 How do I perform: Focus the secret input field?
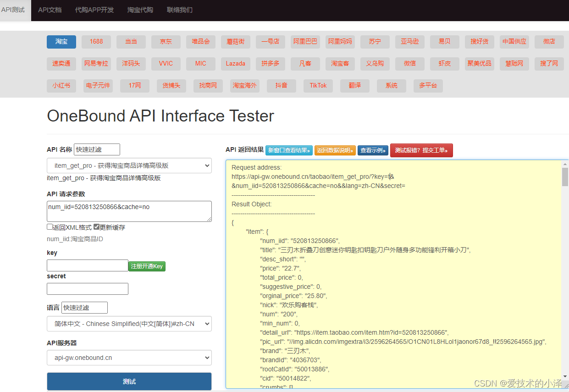88,289
